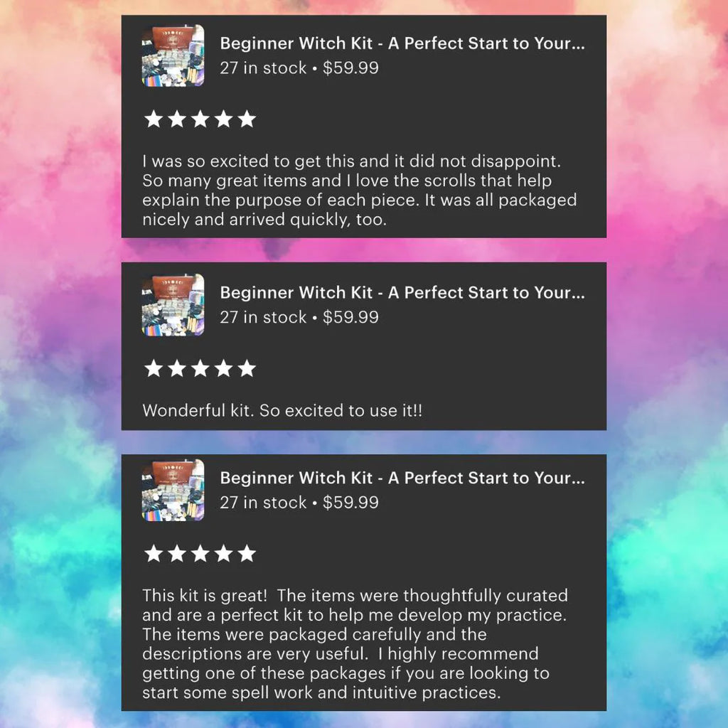Click the fifth star in the bottom review
The height and width of the screenshot is (728, 728).
247,553
